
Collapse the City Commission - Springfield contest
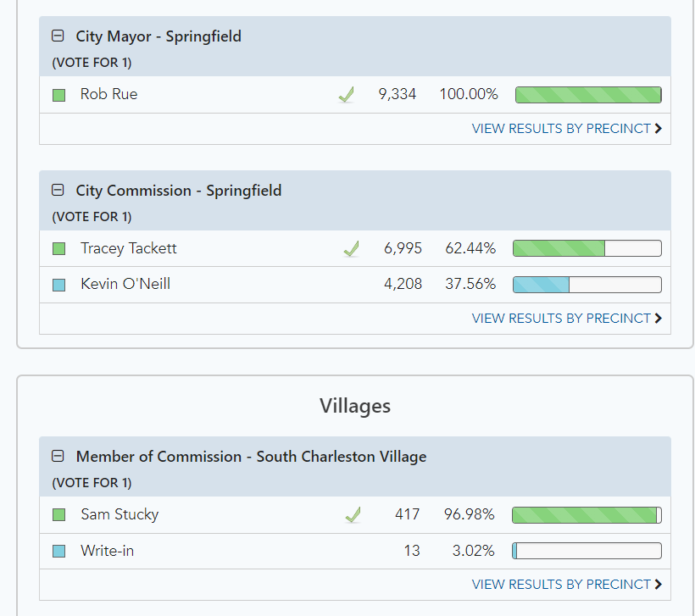58,190
